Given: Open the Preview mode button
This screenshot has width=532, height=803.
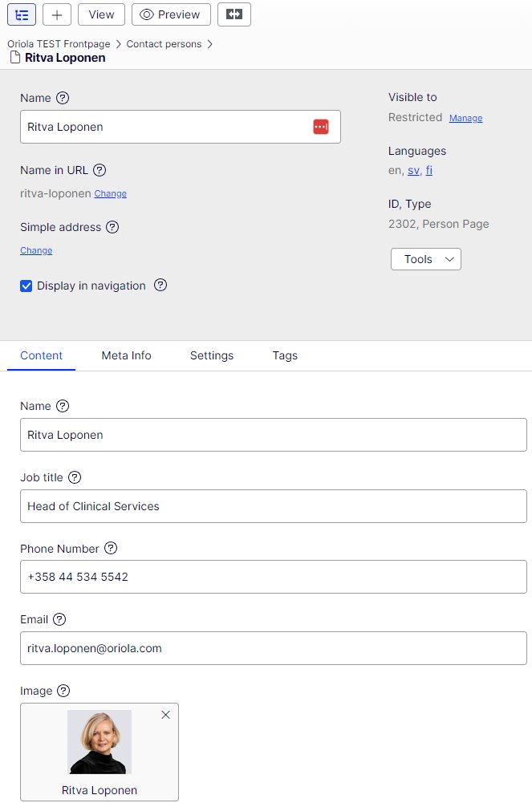Looking at the screenshot, I should (x=171, y=14).
